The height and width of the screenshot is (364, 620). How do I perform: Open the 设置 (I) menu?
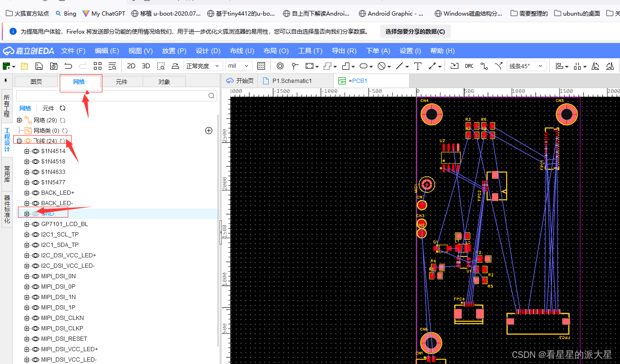pyautogui.click(x=410, y=51)
